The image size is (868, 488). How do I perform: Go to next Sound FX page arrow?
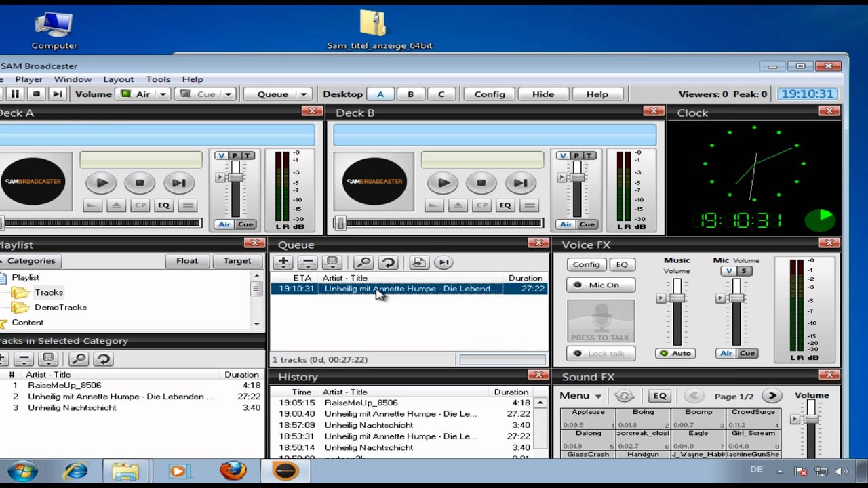(x=772, y=396)
